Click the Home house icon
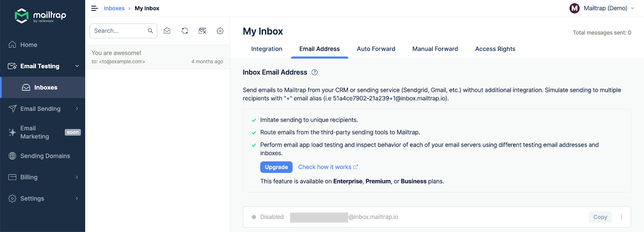 pyautogui.click(x=12, y=45)
